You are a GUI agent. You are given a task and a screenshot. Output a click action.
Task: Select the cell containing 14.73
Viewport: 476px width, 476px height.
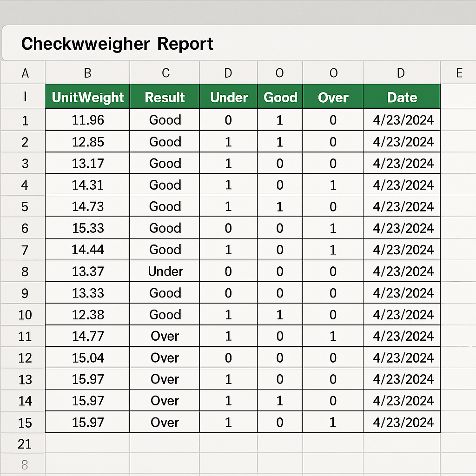point(87,206)
